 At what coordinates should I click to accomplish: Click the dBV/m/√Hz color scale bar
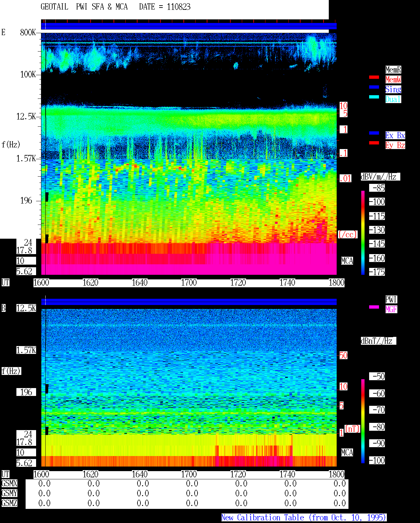pos(363,233)
